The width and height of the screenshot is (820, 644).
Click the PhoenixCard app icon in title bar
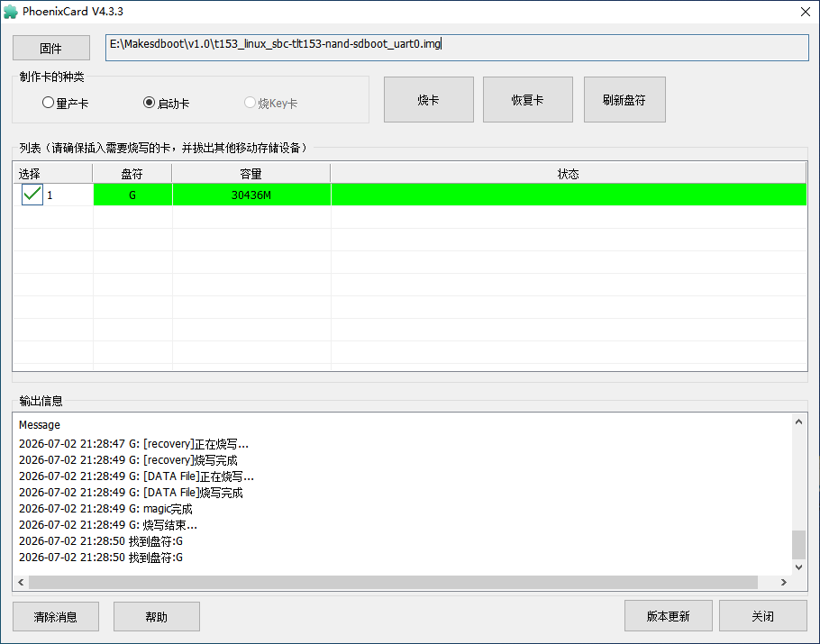coord(11,12)
